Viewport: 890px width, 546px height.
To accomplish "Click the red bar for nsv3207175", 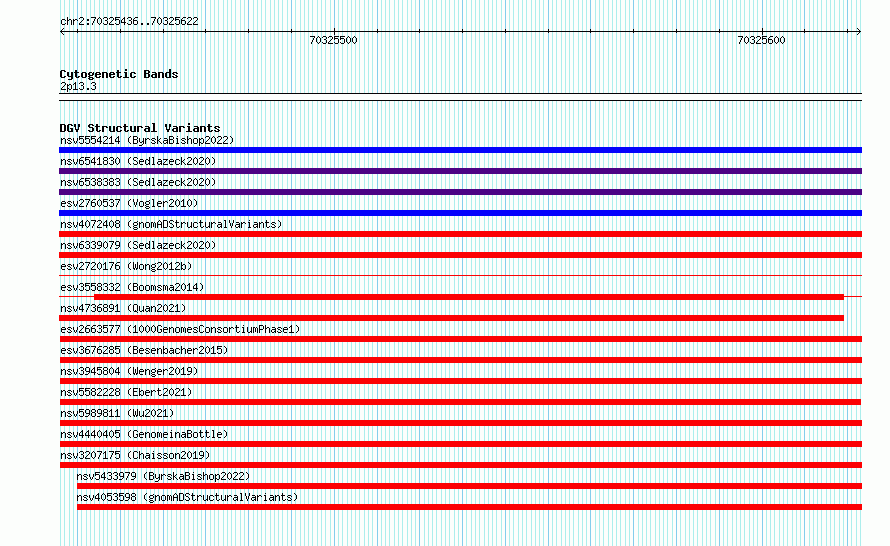I will coord(460,465).
